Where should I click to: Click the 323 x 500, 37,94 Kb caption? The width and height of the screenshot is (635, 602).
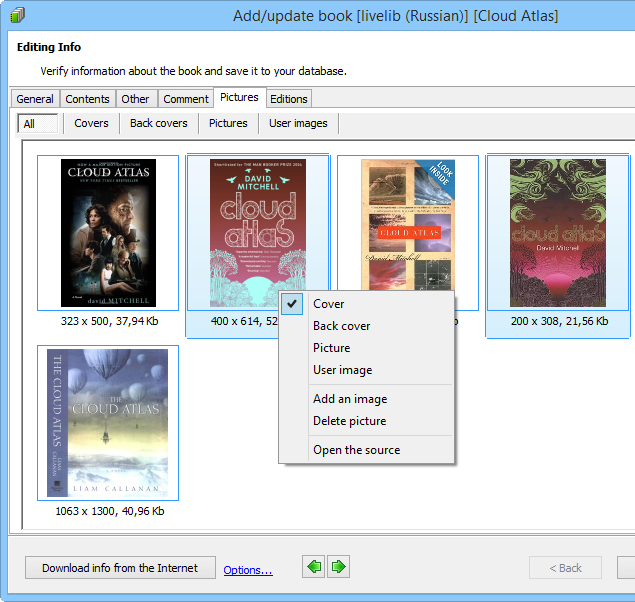pos(109,321)
